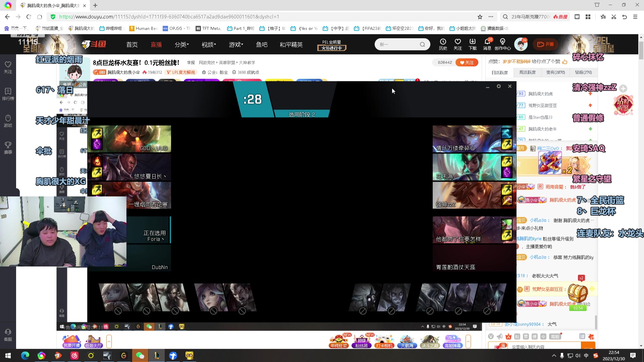Open 游戏 in the left sidebar
The width and height of the screenshot is (644, 362).
[x=8, y=121]
